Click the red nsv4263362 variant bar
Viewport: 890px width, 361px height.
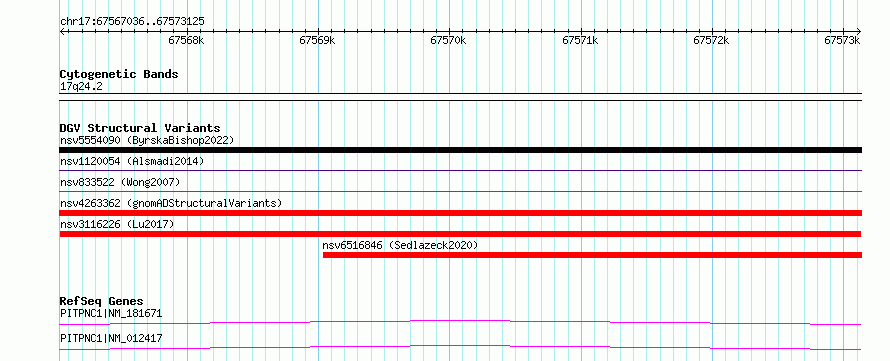click(460, 213)
